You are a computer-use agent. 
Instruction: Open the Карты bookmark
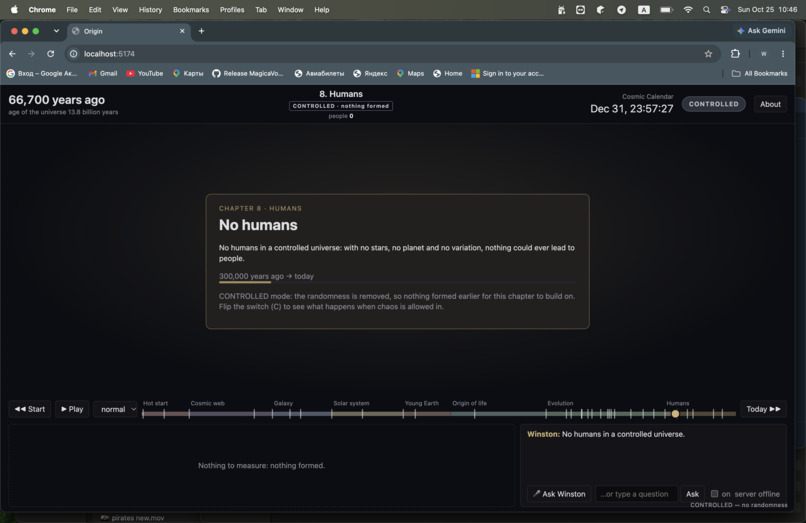[x=188, y=74]
